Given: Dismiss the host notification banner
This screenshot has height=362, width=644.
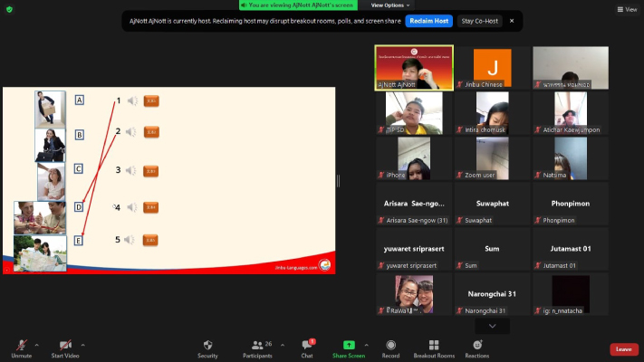Looking at the screenshot, I should [x=511, y=20].
